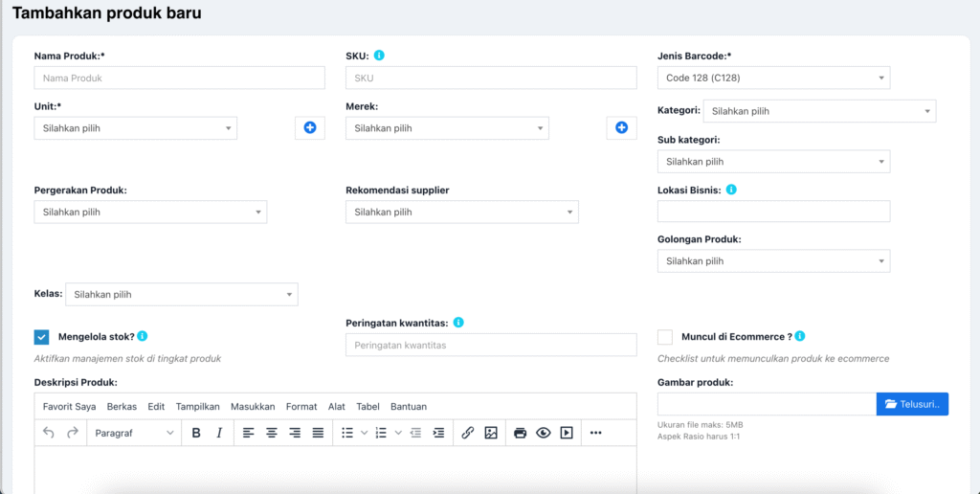Click the Telusuri browse button
980x494 pixels.
pyautogui.click(x=912, y=404)
